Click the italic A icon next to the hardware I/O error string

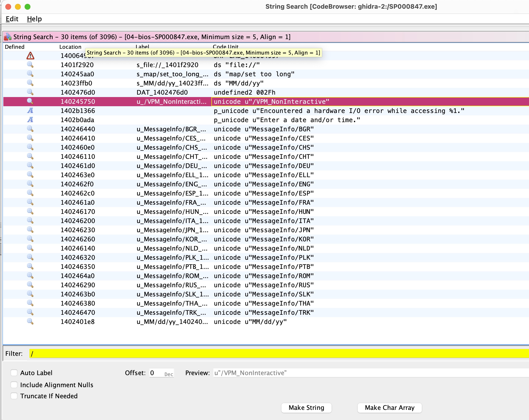pyautogui.click(x=30, y=111)
